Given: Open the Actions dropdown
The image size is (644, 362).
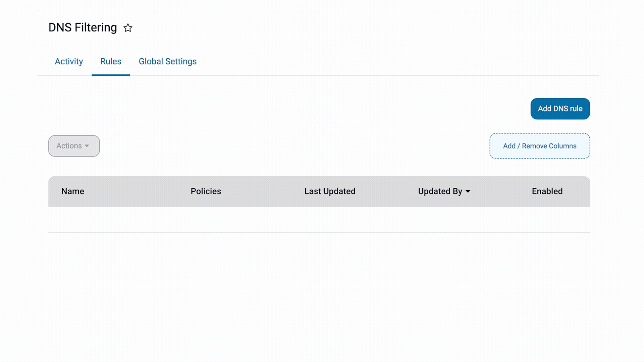Looking at the screenshot, I should click(x=74, y=146).
